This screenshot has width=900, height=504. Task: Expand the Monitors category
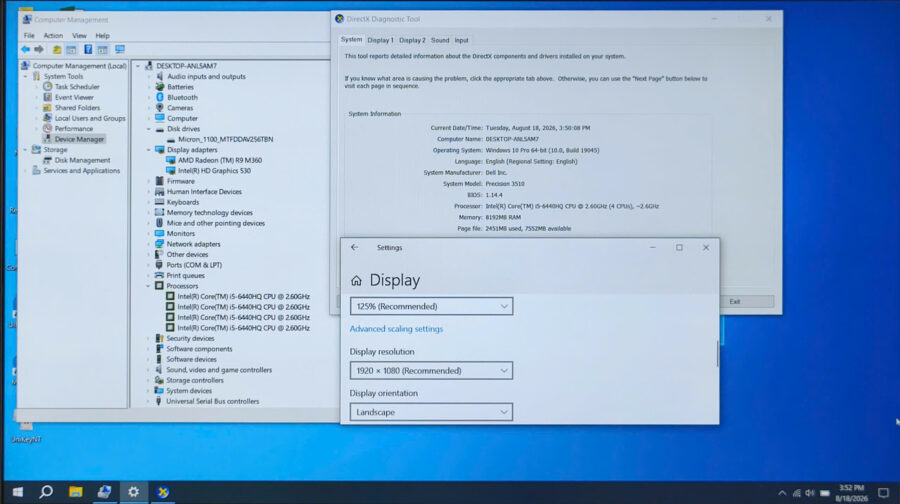pyautogui.click(x=148, y=234)
